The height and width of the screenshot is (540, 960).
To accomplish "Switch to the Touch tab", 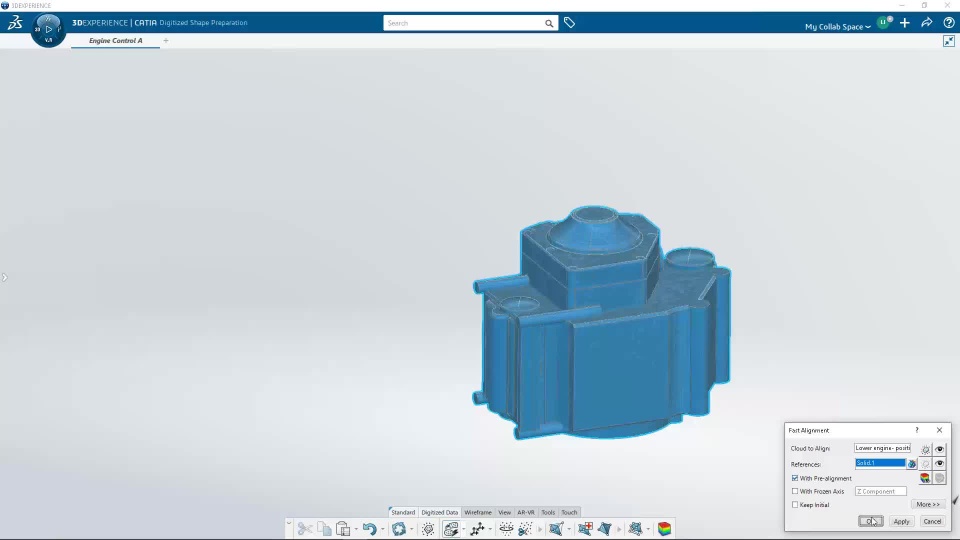I will click(569, 512).
